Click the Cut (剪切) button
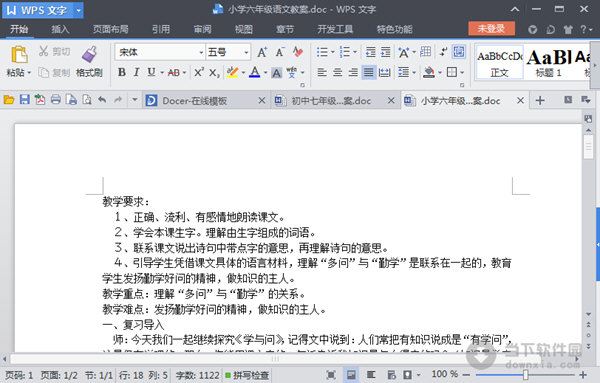Viewport: 600px width, 383px height. [55, 51]
